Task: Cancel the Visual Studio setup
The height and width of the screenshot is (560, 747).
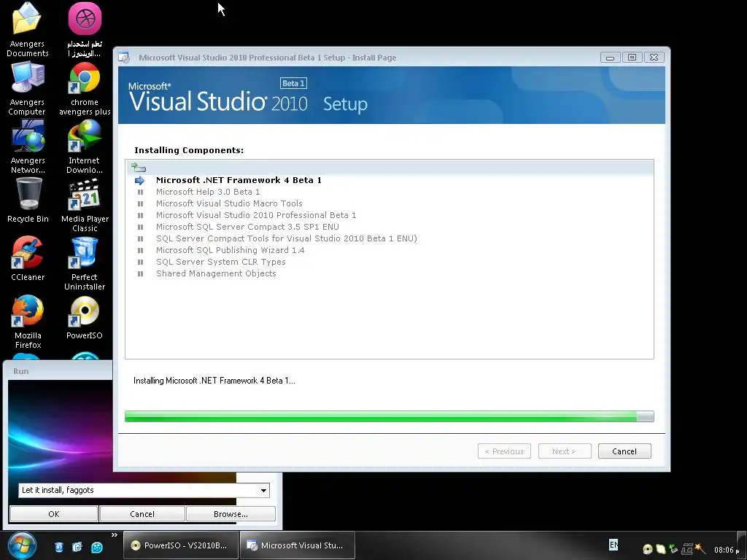Action: tap(624, 451)
